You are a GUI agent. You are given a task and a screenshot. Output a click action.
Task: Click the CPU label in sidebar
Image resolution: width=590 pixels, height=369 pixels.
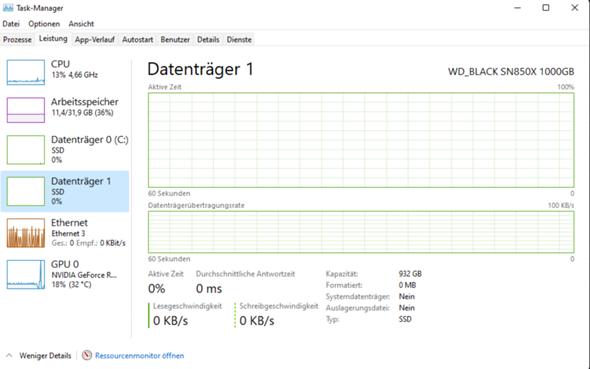pos(61,64)
